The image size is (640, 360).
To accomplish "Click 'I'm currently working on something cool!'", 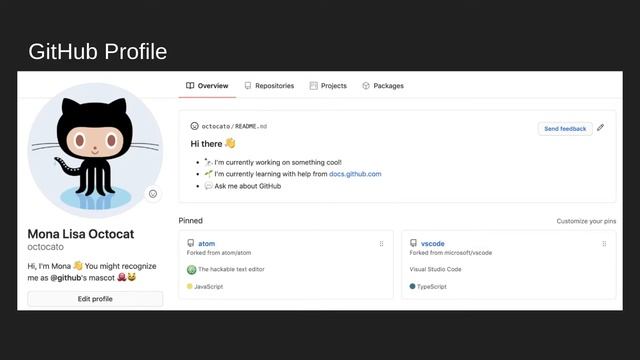I will 278,162.
